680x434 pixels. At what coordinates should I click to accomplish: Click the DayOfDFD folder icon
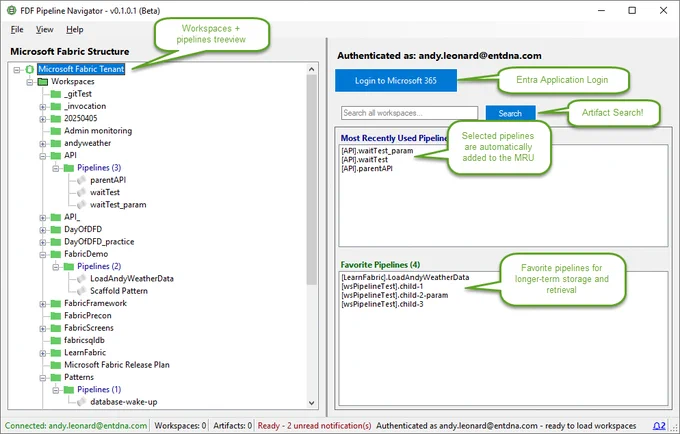pos(56,229)
